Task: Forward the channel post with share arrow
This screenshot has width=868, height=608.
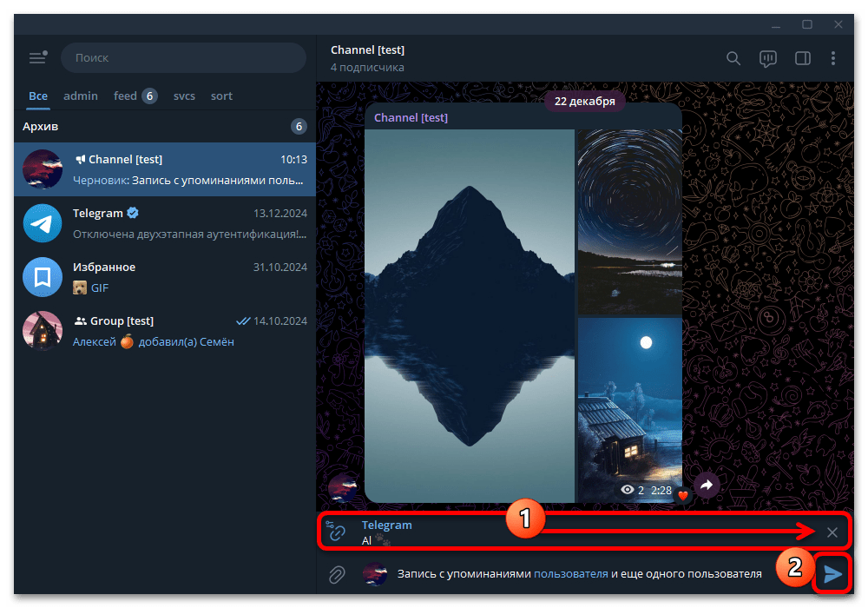Action: point(707,486)
